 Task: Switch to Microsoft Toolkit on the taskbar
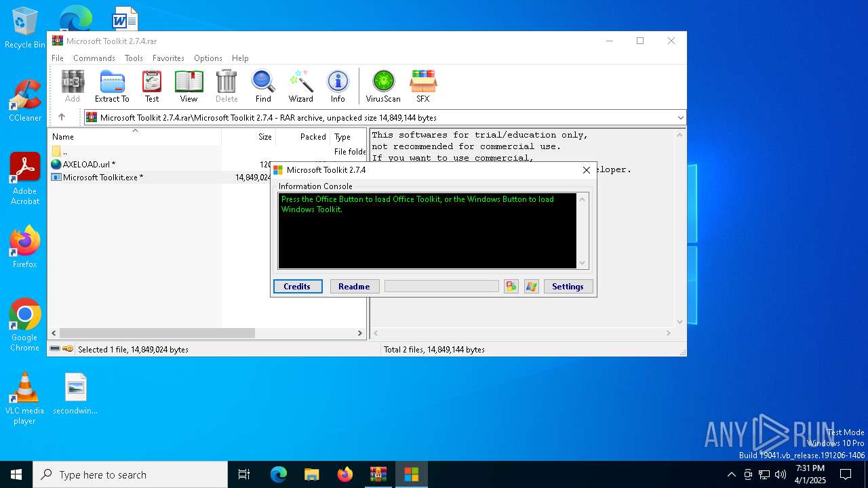[x=411, y=474]
